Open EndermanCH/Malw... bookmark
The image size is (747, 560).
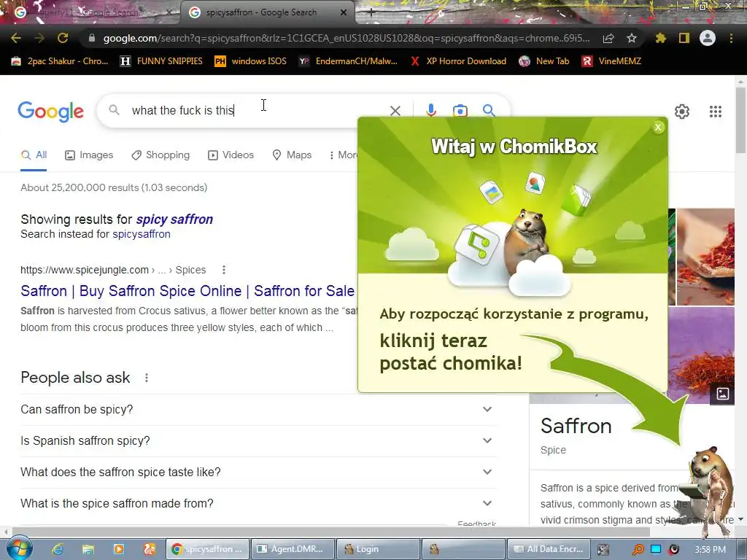pos(348,61)
